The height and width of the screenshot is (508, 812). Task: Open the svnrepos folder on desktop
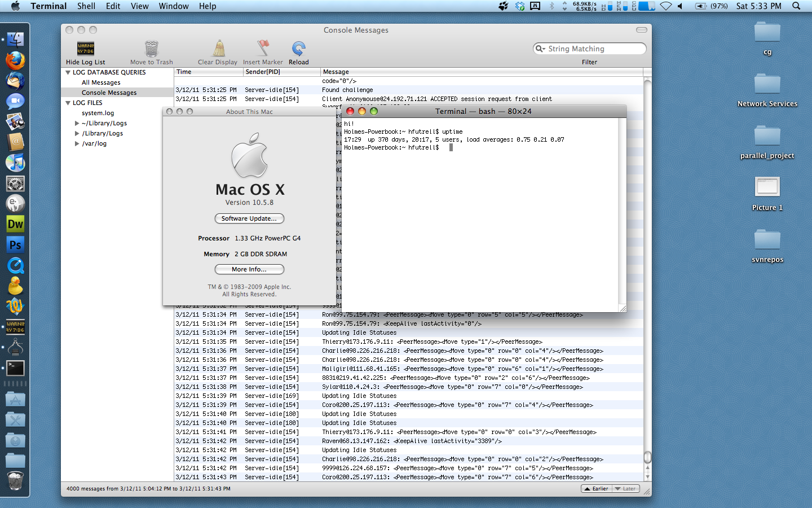(x=767, y=240)
